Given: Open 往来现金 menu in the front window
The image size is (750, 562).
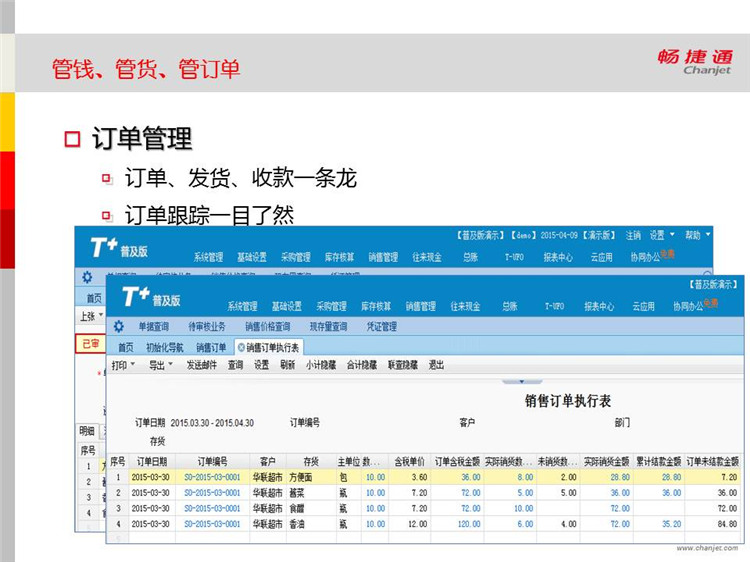Looking at the screenshot, I should click(465, 306).
